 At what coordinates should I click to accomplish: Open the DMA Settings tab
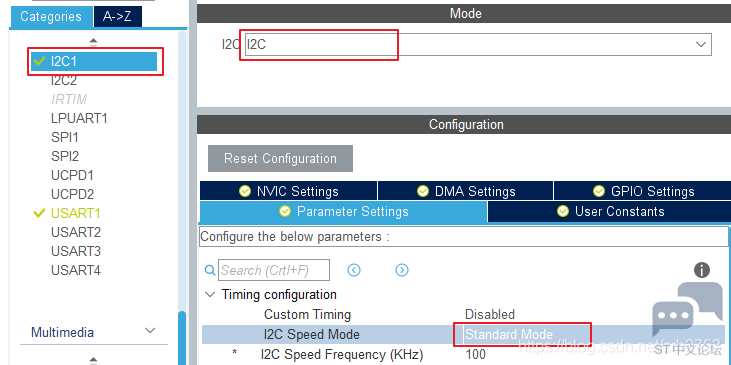[x=465, y=191]
